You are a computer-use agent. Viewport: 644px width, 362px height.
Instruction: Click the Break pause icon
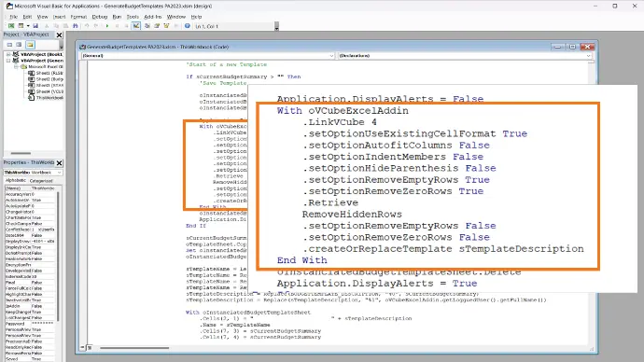coord(117,26)
